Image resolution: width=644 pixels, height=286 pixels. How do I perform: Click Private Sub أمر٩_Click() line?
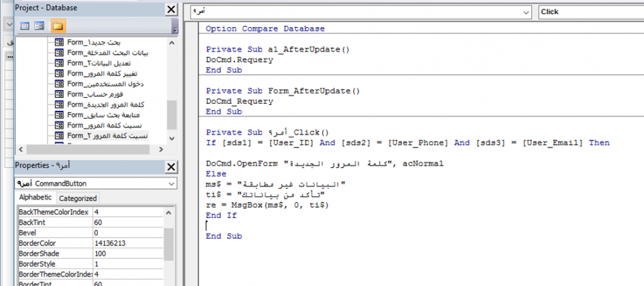(267, 132)
